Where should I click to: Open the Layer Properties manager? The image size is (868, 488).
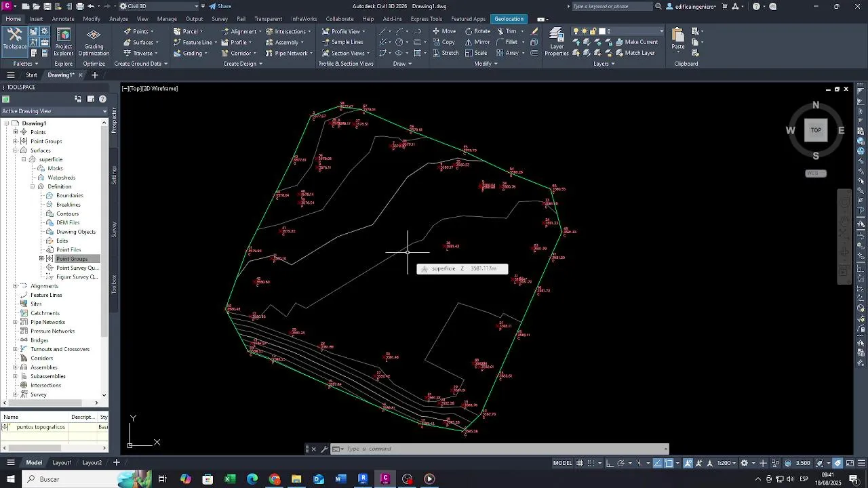557,42
